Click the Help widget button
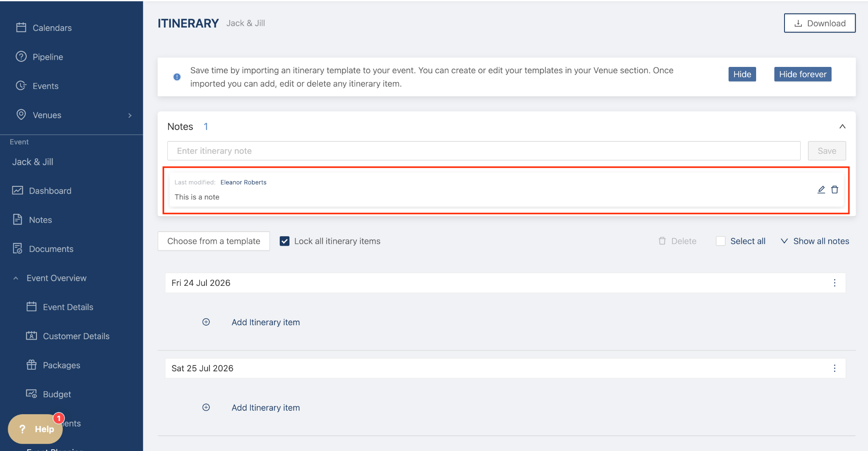This screenshot has width=868, height=451. click(36, 429)
